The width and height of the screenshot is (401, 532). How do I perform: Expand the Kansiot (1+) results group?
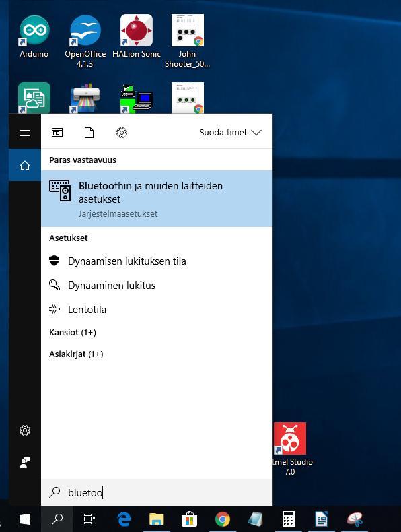(x=73, y=332)
